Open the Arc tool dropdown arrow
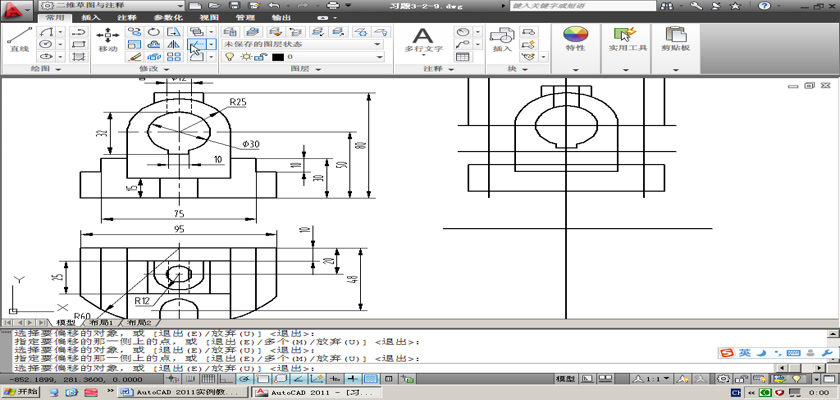 pyautogui.click(x=60, y=32)
